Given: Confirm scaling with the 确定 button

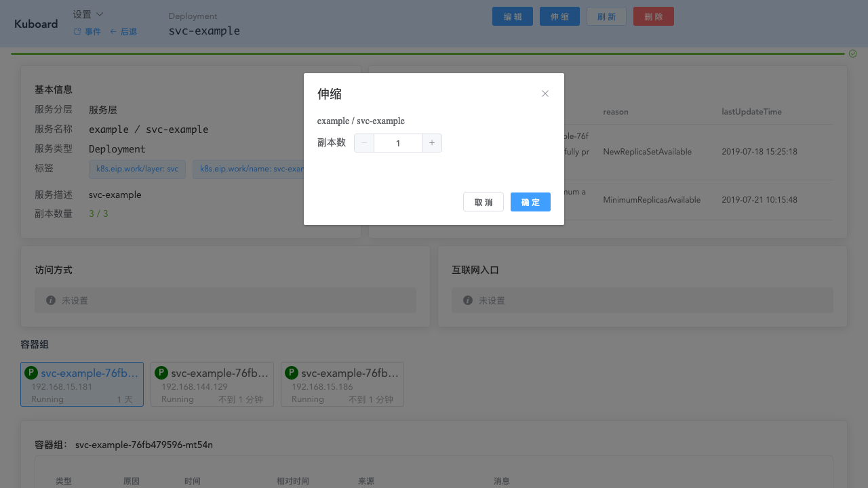Looking at the screenshot, I should click(530, 202).
